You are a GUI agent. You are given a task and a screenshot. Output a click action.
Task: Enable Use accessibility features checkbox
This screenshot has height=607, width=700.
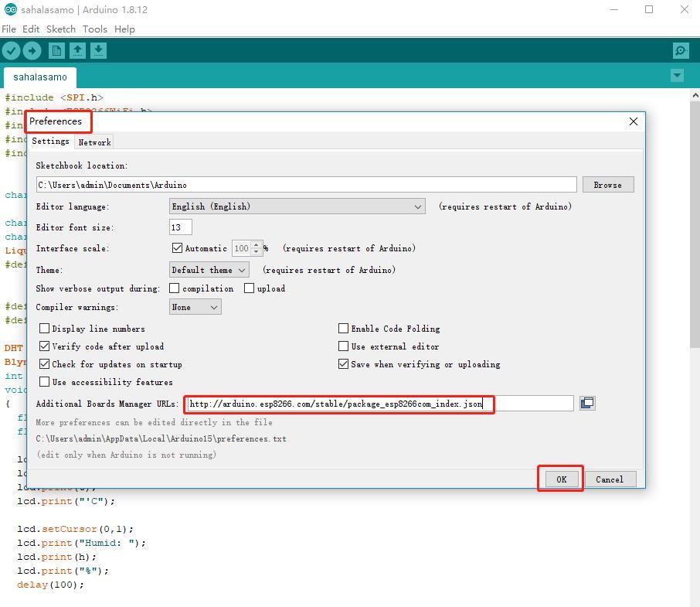tap(44, 382)
